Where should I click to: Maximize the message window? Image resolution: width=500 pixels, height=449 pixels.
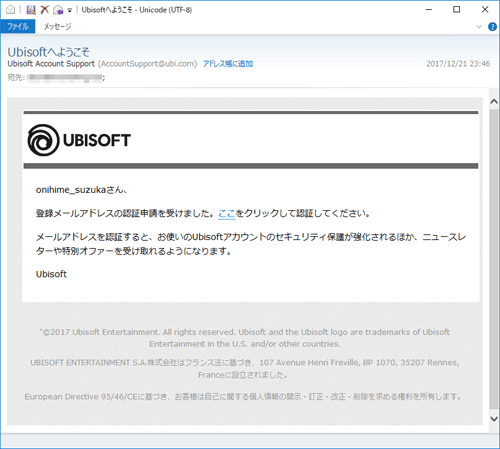(457, 10)
